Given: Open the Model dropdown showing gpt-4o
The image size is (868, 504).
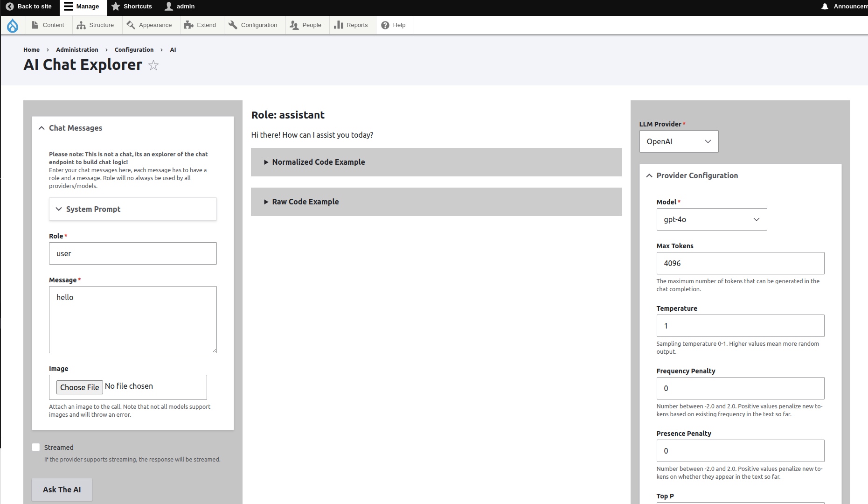Looking at the screenshot, I should pos(711,219).
